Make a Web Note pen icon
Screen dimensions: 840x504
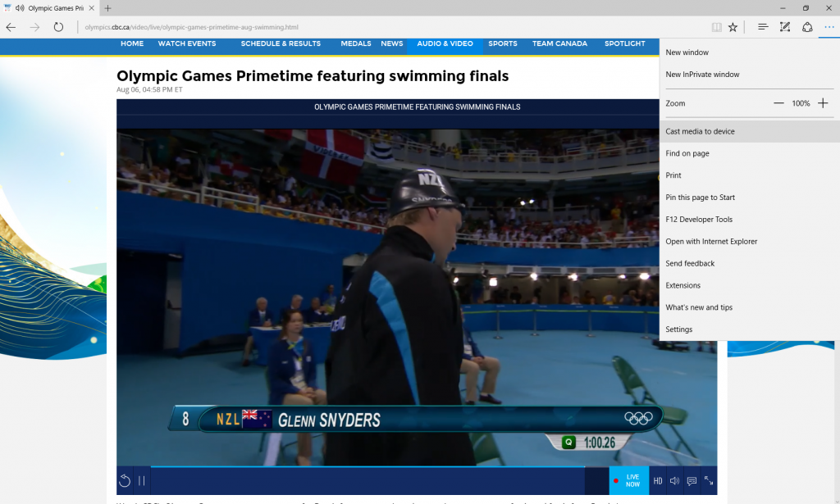pos(785,27)
